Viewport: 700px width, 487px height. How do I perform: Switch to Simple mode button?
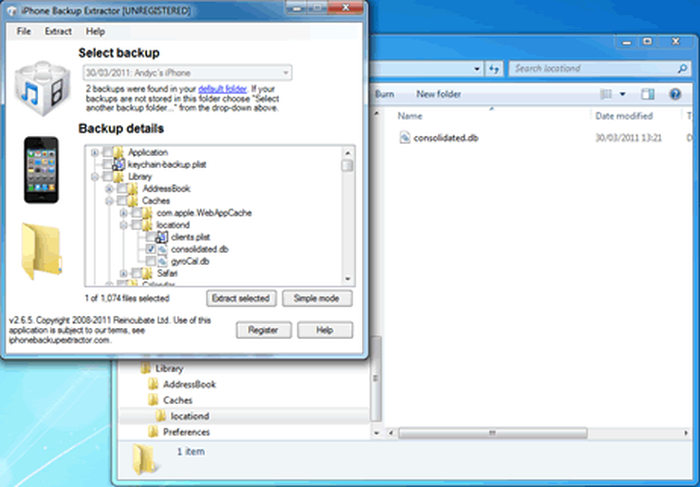point(317,298)
